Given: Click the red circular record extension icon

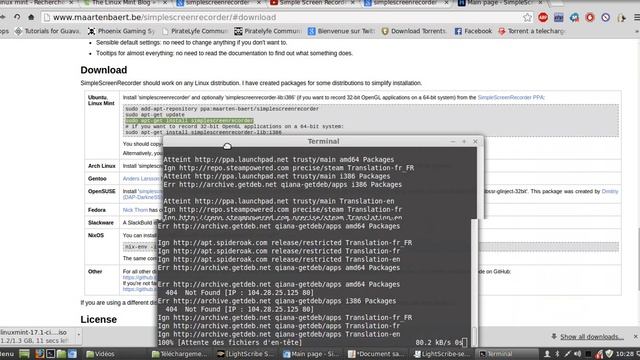Looking at the screenshot, I should [x=590, y=17].
